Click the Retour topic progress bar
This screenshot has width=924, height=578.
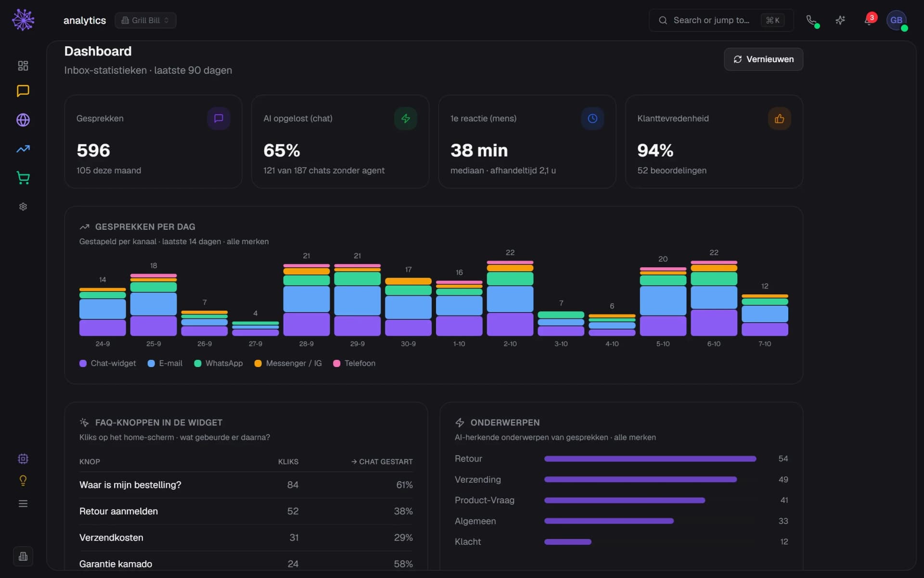tap(650, 459)
